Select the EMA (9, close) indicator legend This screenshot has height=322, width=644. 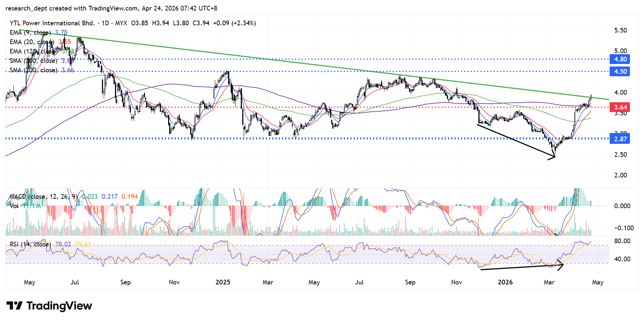coord(30,33)
